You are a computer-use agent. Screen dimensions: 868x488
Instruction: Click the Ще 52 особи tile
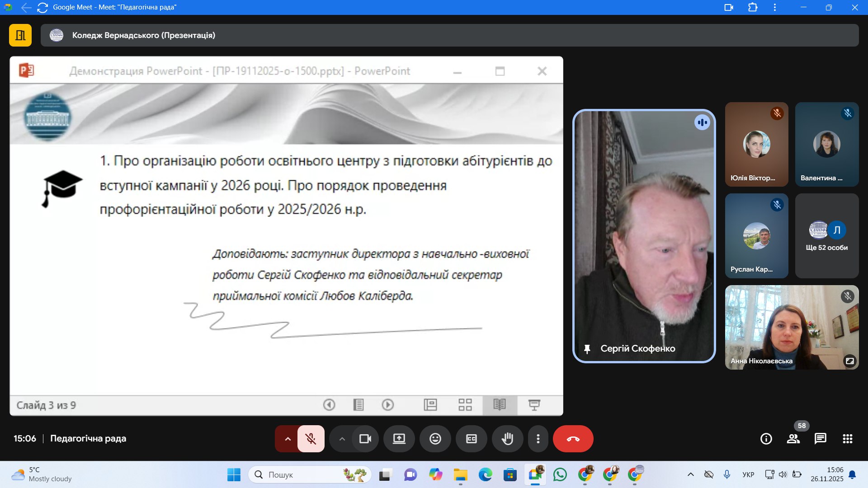(x=826, y=236)
